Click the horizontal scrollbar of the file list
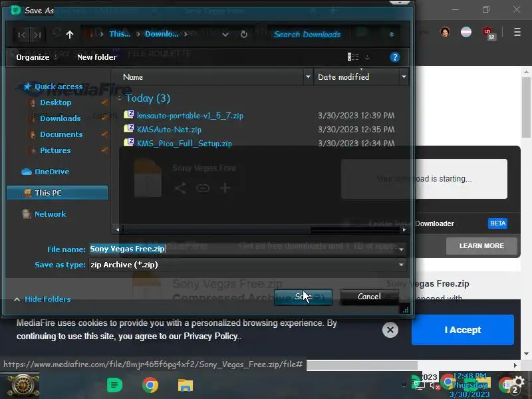 pyautogui.click(x=217, y=229)
